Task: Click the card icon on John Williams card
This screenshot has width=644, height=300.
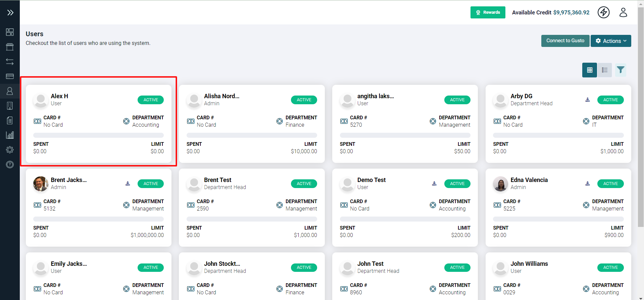Action: pos(497,289)
